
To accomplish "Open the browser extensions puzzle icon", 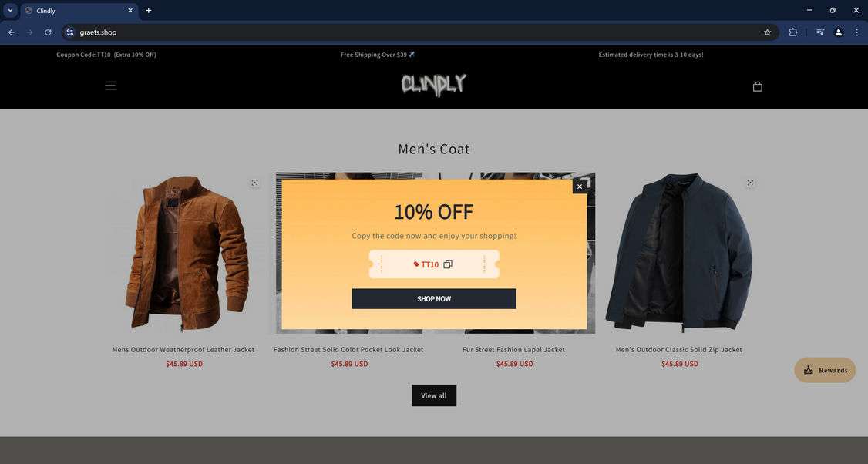I will [792, 32].
